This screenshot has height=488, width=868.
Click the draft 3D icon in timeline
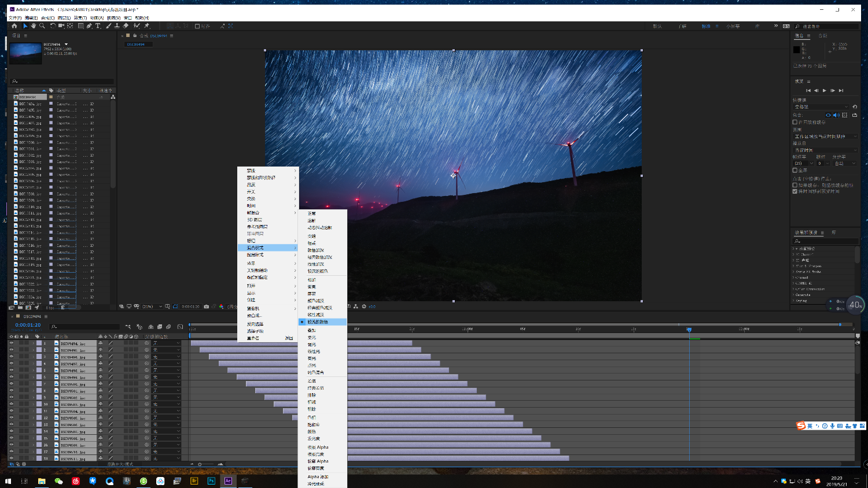click(139, 327)
